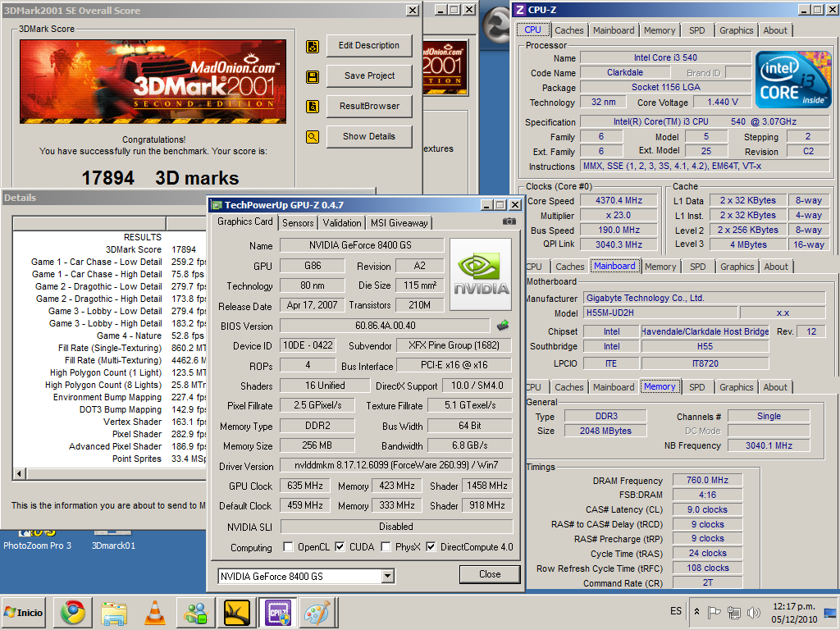Open Paint from the taskbar

coord(318,613)
